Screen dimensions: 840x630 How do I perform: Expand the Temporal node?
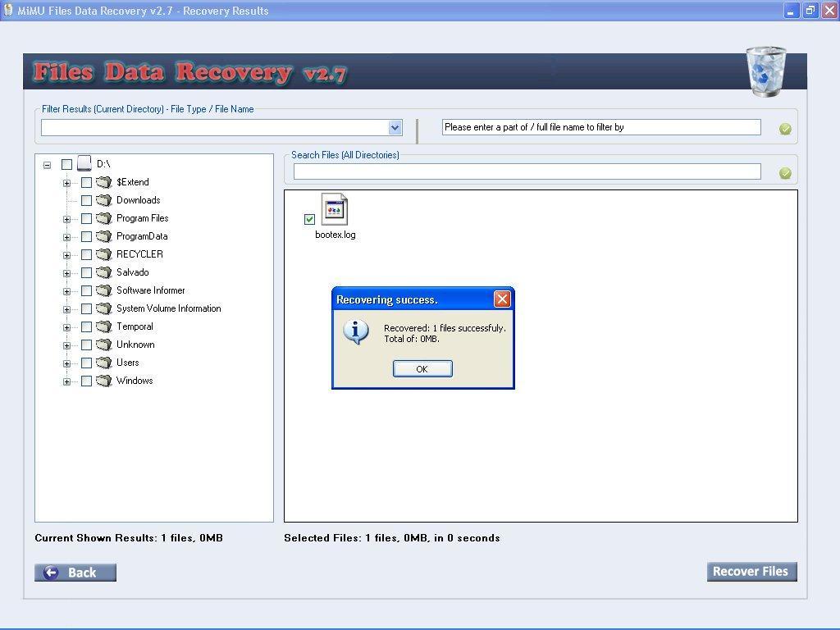coord(66,327)
